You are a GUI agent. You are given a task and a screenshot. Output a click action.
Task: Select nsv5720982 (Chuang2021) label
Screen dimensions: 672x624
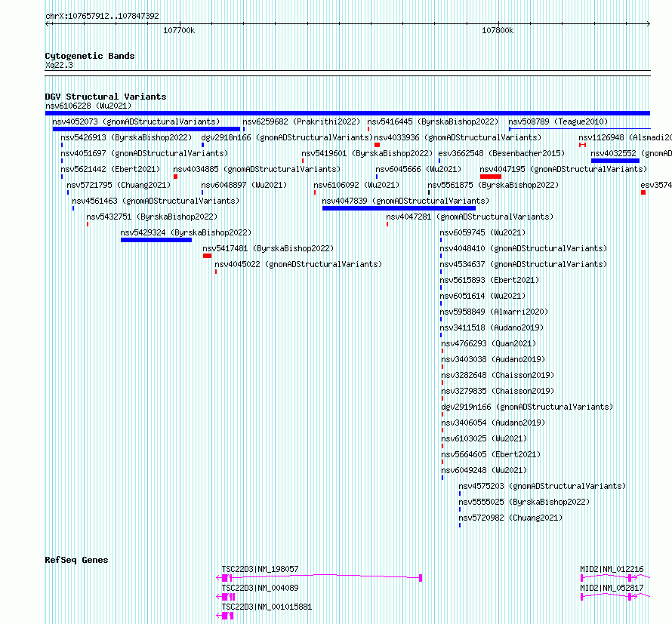tap(510, 518)
